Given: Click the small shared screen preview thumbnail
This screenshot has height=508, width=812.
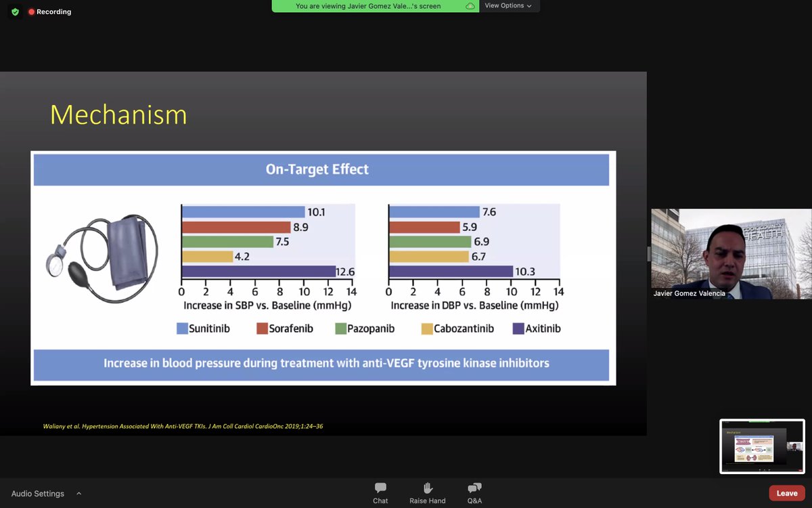Looking at the screenshot, I should pos(762,446).
